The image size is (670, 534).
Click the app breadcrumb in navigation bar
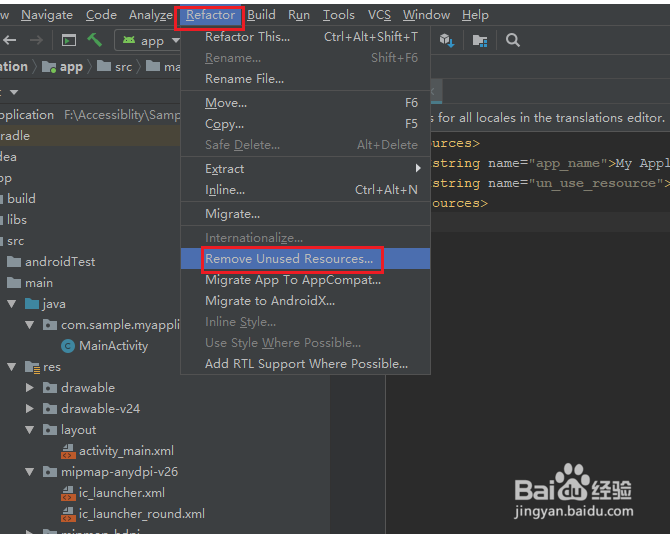[x=63, y=67]
